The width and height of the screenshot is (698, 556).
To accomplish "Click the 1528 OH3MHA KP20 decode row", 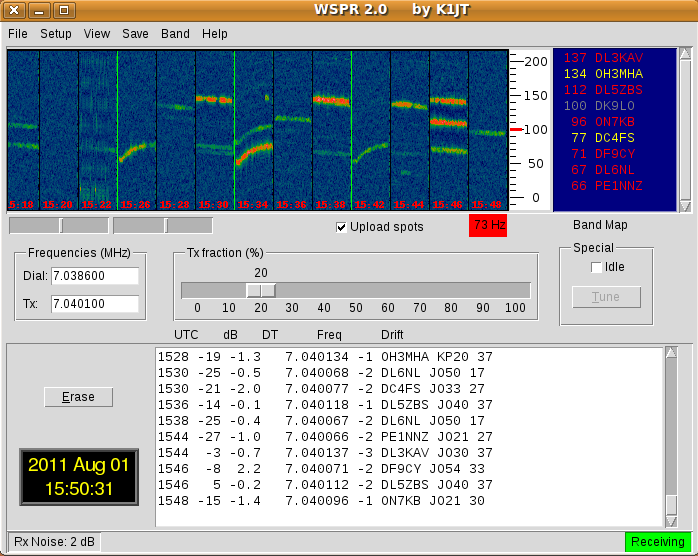I will (x=325, y=357).
